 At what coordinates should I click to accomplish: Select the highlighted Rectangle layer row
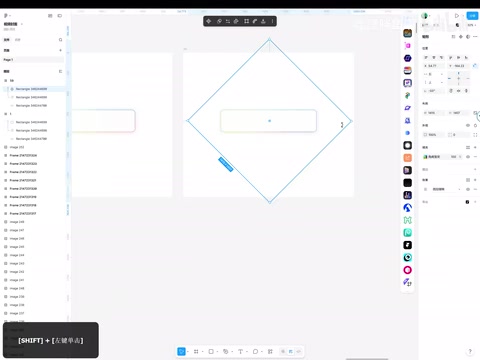point(34,89)
